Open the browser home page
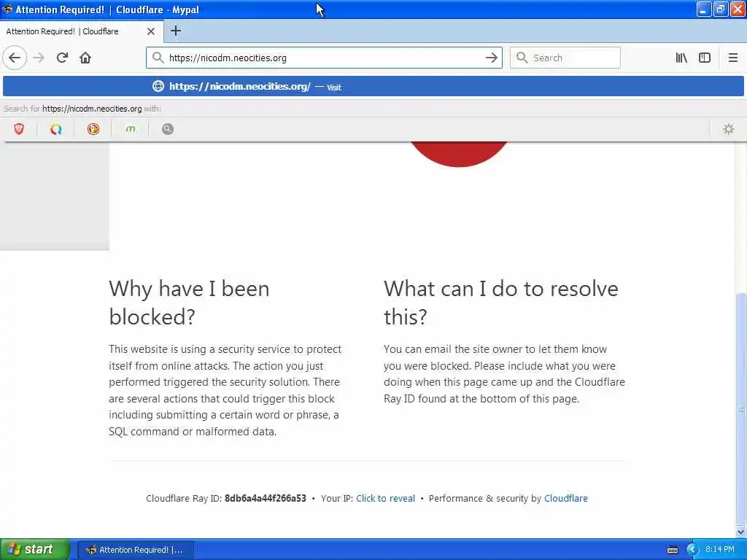Image resolution: width=747 pixels, height=560 pixels. [x=85, y=58]
